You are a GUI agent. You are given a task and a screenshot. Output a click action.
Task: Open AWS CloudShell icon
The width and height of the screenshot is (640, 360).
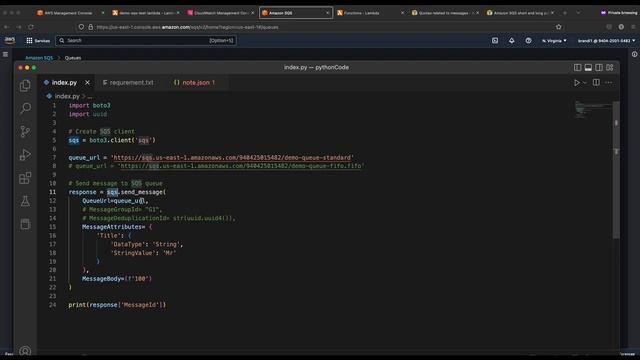tap(495, 40)
